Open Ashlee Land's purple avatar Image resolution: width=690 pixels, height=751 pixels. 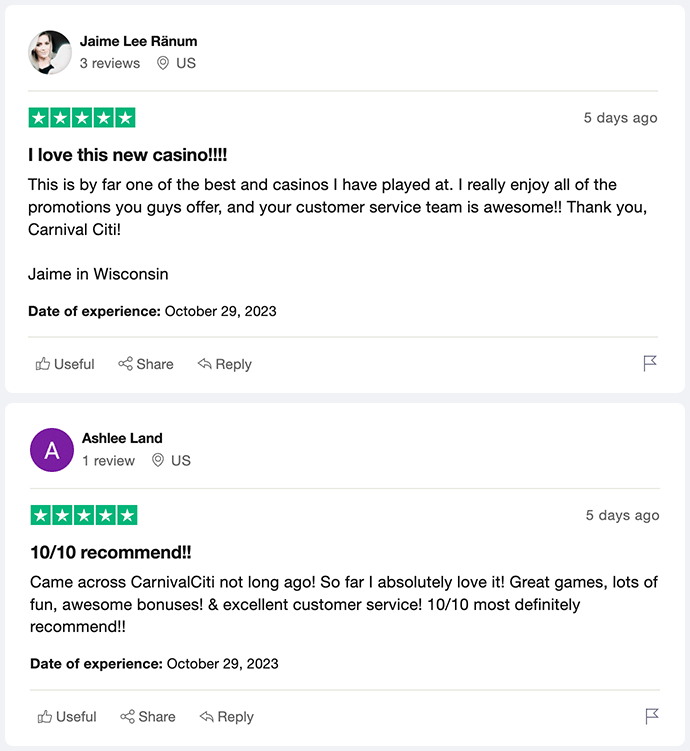tap(52, 450)
